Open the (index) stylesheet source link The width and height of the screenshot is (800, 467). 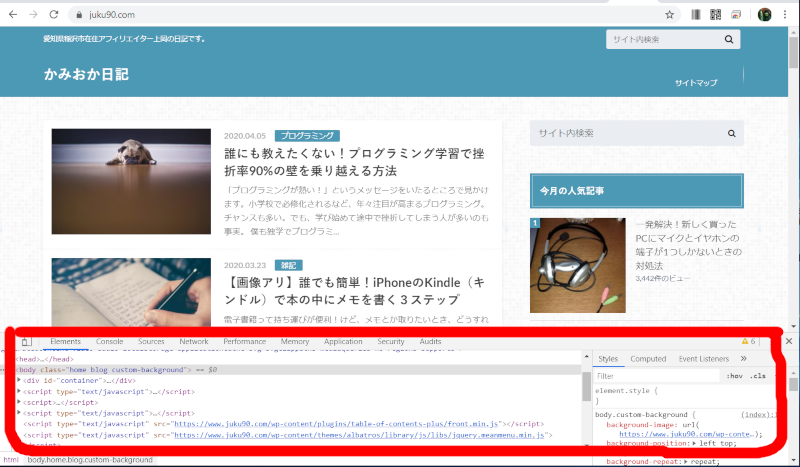[758, 414]
